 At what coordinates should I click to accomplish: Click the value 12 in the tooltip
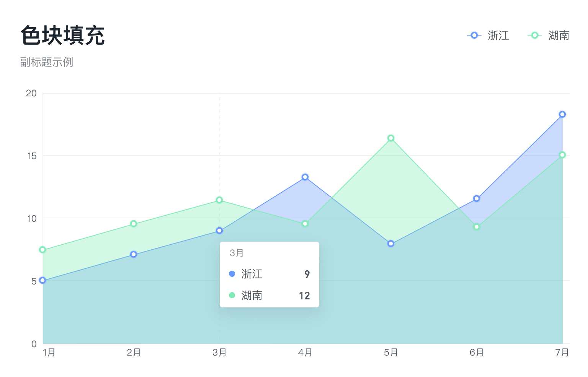(304, 296)
